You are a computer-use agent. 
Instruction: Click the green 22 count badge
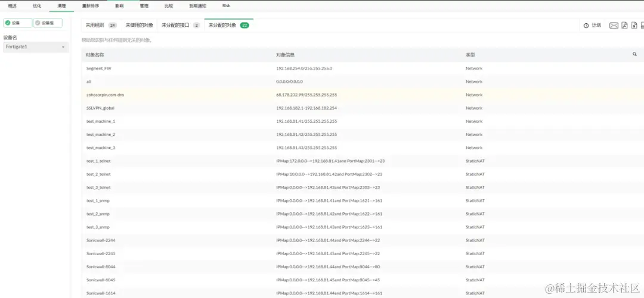(244, 26)
